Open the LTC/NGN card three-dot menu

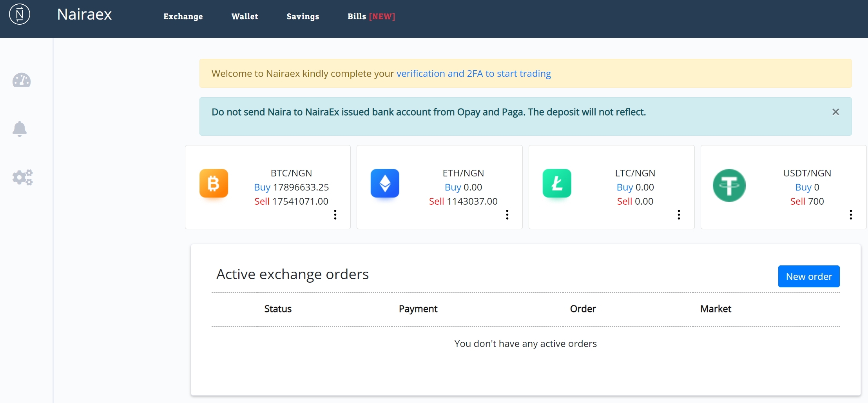679,214
